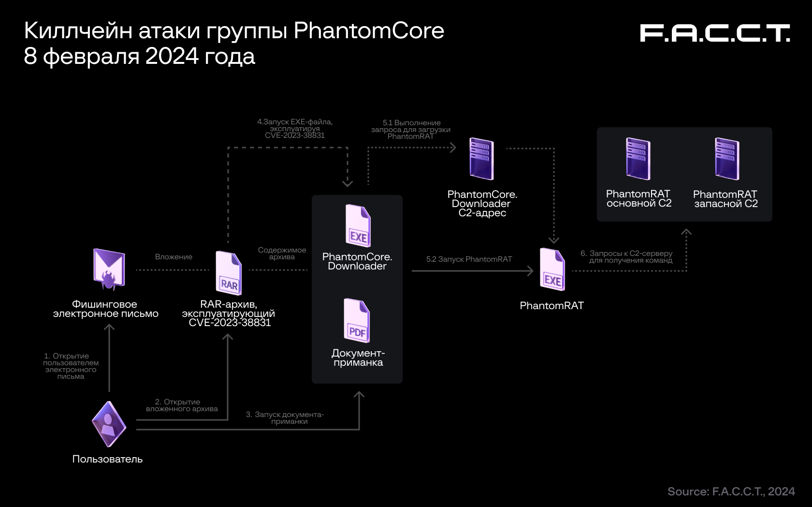Click the Пользователь user avatar icon
Screen dimensions: 812x507
coord(108,423)
